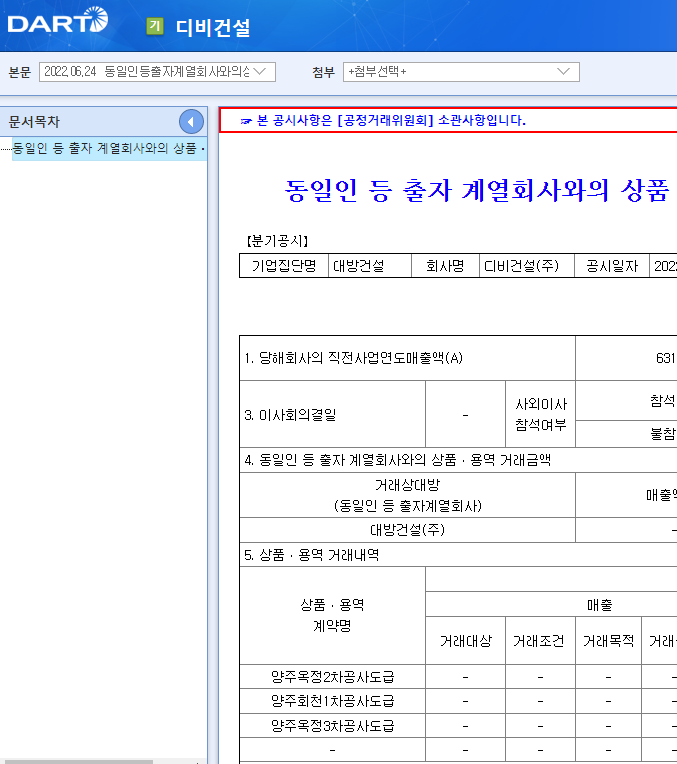Click the [분기공시] label
The width and height of the screenshot is (677, 764).
(x=277, y=241)
